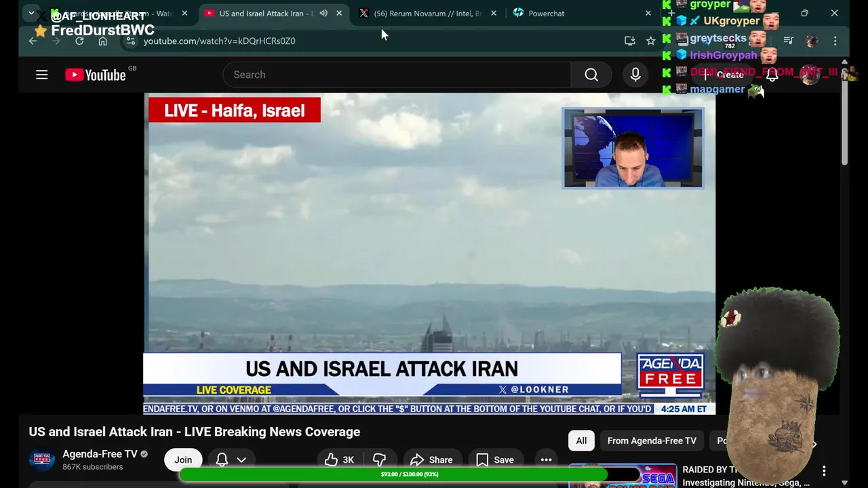This screenshot has height=488, width=868.
Task: Open the RAIDED BY recommended video thumbnail
Action: 623,475
